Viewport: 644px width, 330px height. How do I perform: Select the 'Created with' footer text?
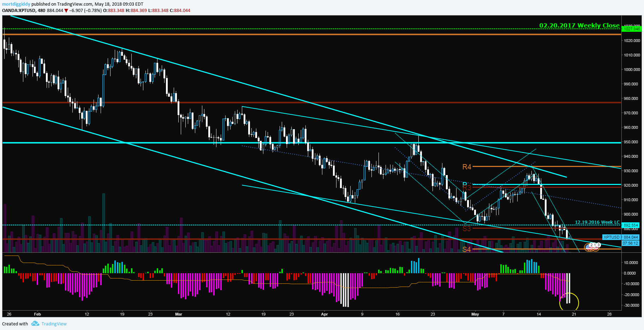click(15, 324)
